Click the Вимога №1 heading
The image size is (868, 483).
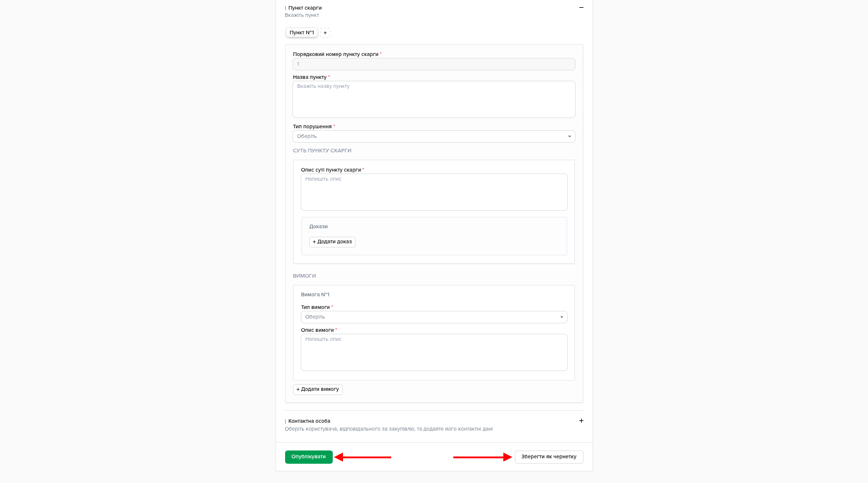click(315, 294)
